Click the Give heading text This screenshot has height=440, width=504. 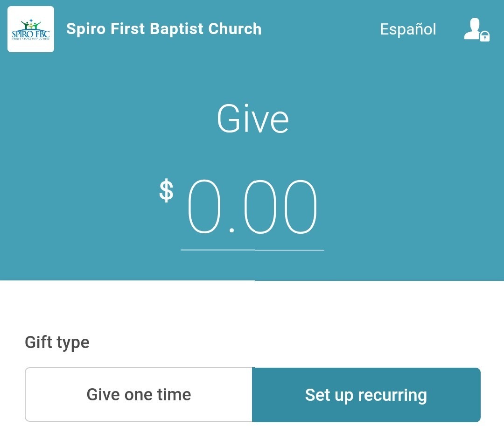(x=253, y=119)
